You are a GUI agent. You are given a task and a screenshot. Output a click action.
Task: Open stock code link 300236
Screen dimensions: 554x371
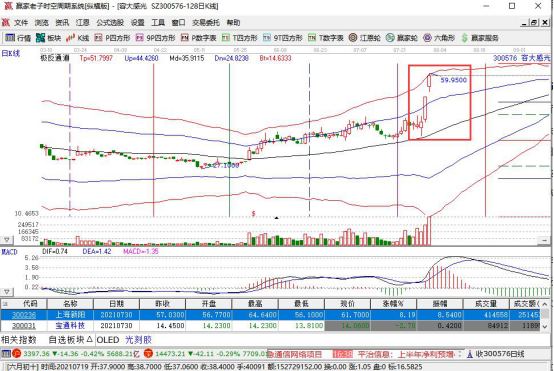(x=24, y=314)
